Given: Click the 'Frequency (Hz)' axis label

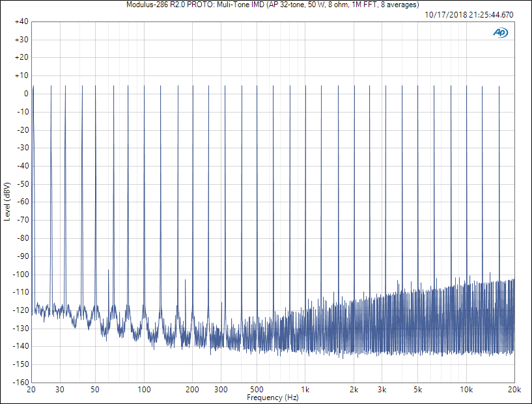Looking at the screenshot, I should (272, 397).
